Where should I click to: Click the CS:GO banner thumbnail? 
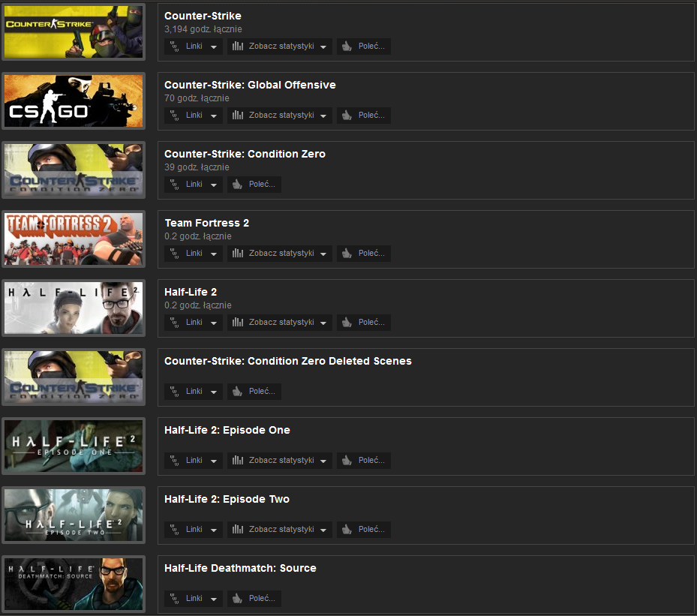point(74,101)
